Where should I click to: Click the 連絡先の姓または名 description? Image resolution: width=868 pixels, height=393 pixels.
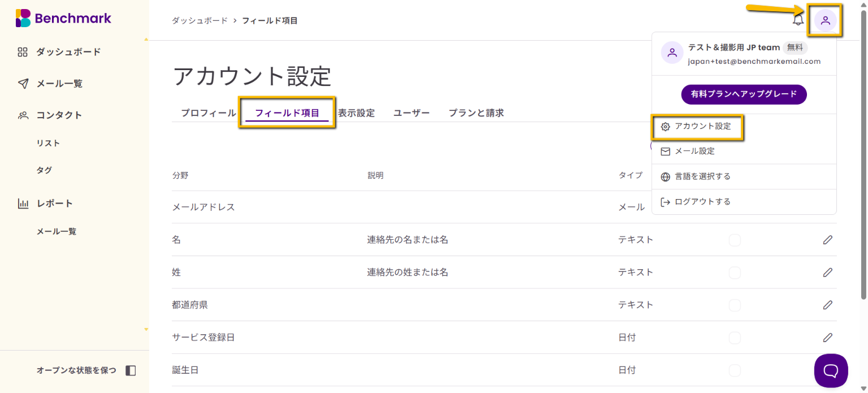(x=407, y=273)
